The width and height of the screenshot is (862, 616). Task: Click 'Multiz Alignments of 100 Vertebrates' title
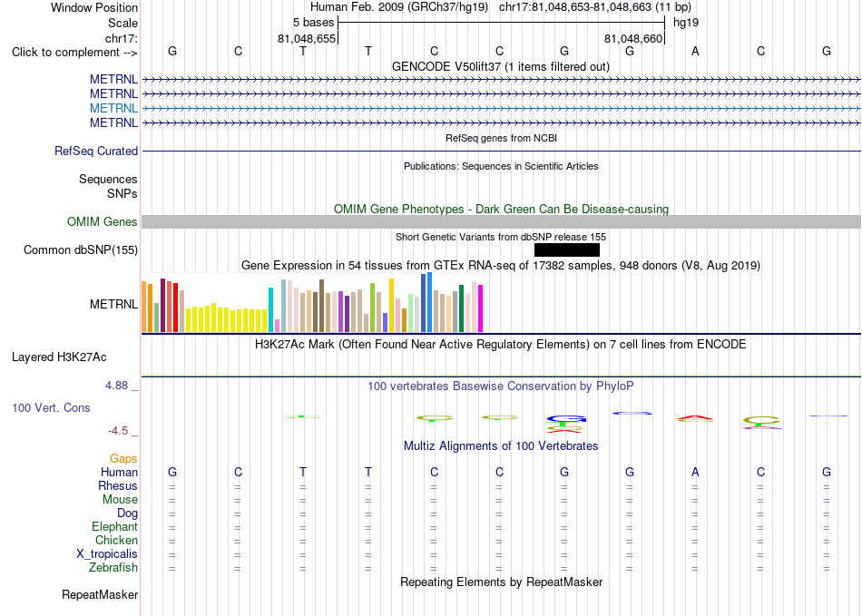click(x=501, y=445)
